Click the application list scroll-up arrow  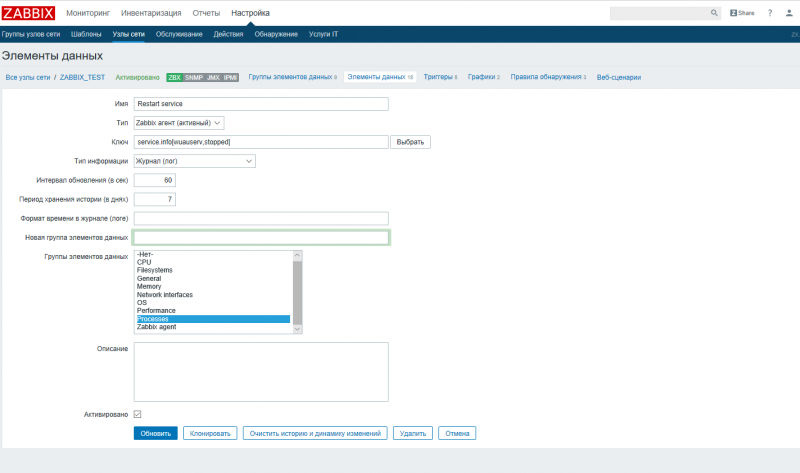[x=297, y=255]
